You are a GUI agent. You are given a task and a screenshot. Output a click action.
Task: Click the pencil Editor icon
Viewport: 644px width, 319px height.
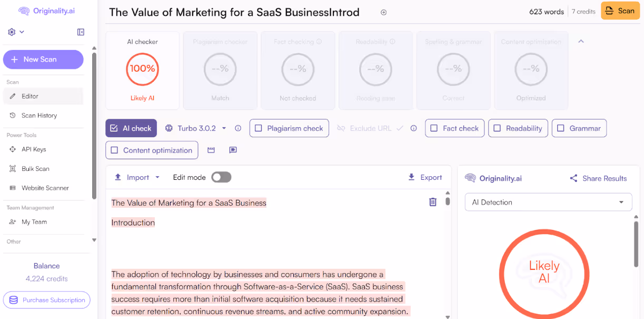13,96
